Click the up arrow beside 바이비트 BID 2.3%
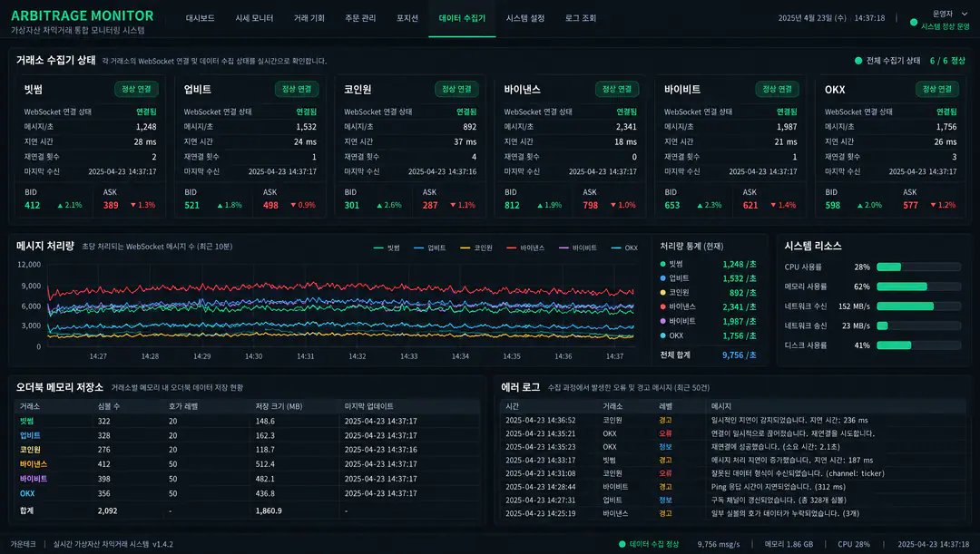Screen dimensions: 980x554 700,205
